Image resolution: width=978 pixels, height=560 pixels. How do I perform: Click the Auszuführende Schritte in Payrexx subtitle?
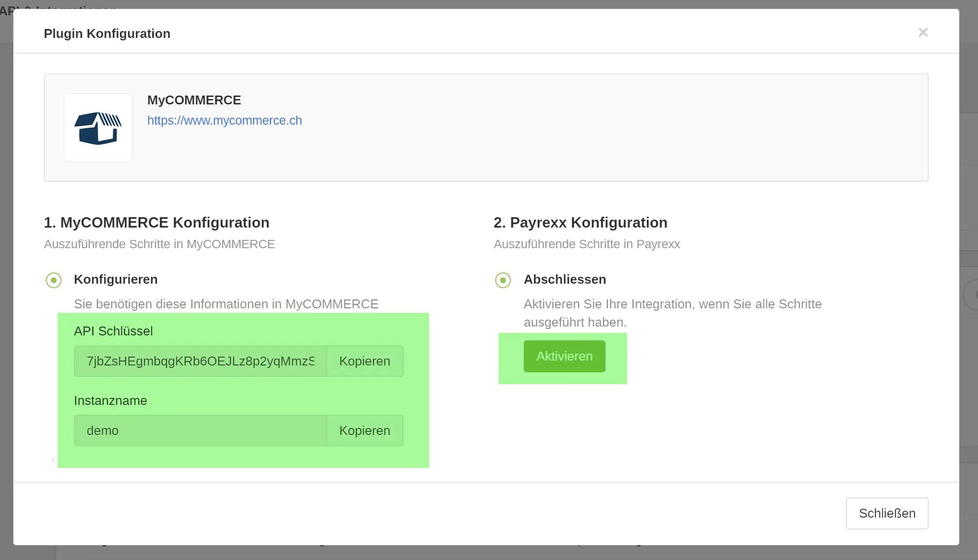(587, 244)
